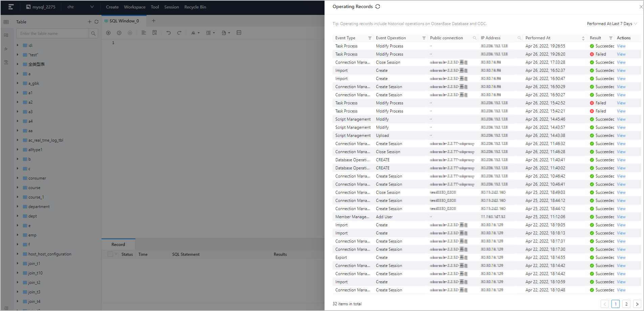The height and width of the screenshot is (311, 644).
Task: View the failed Modify Process record details
Action: click(x=621, y=54)
